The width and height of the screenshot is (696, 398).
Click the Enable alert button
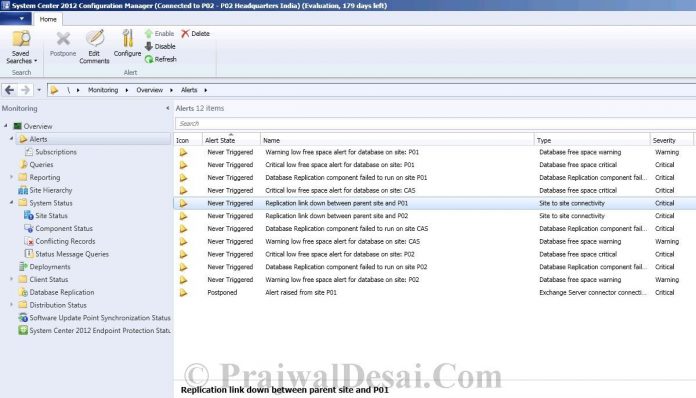159,33
